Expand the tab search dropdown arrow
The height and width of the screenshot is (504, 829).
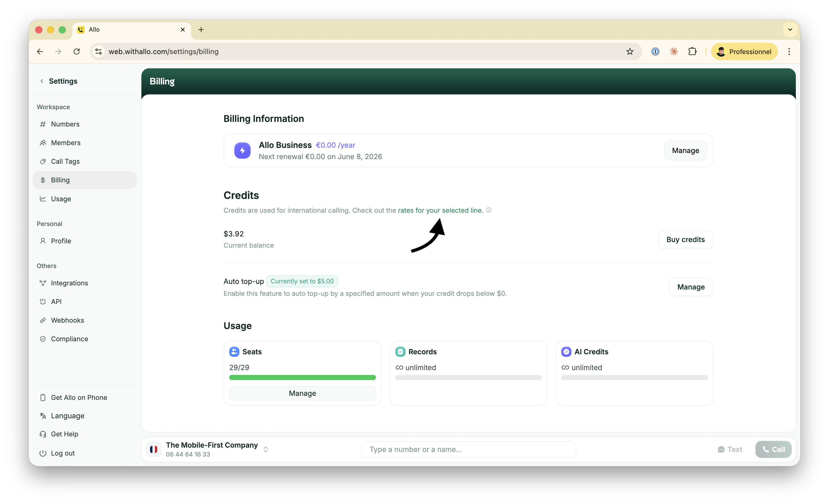point(790,30)
